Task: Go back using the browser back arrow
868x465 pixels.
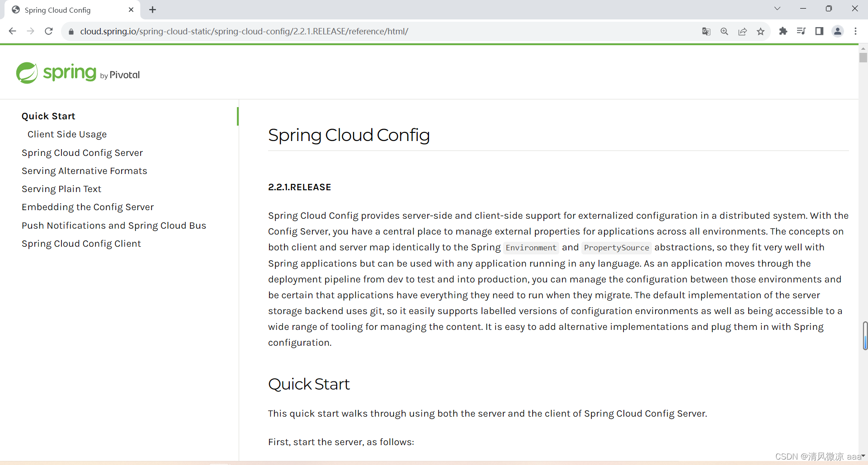Action: 13,31
